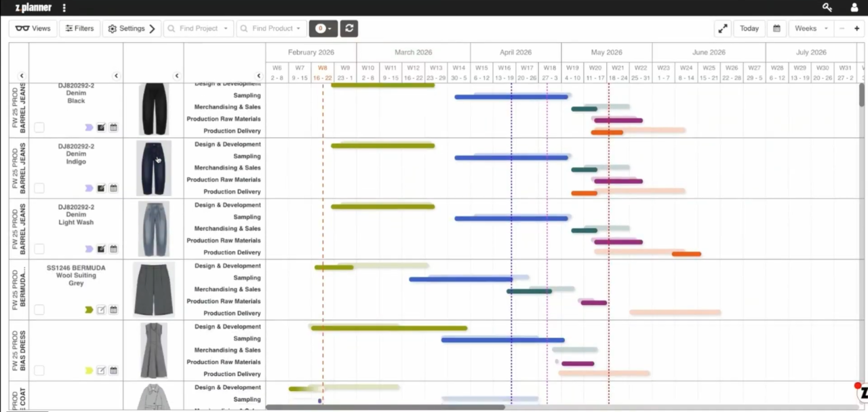
Task: Click Denim Black Sampling blue bar
Action: (511, 97)
